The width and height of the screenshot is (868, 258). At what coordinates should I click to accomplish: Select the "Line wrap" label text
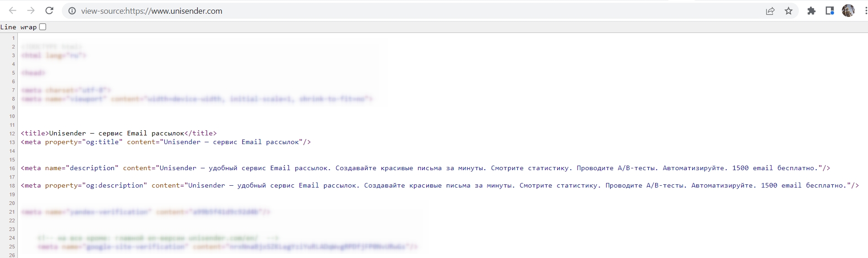point(18,27)
